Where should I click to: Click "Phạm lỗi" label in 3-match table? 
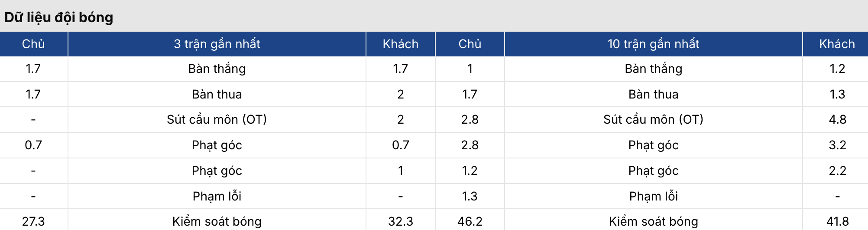(x=217, y=196)
